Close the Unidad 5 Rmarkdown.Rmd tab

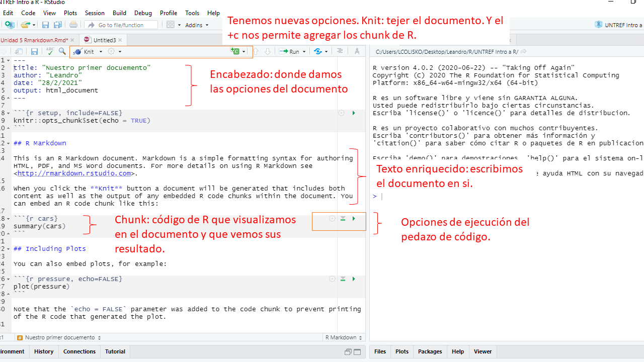point(72,40)
